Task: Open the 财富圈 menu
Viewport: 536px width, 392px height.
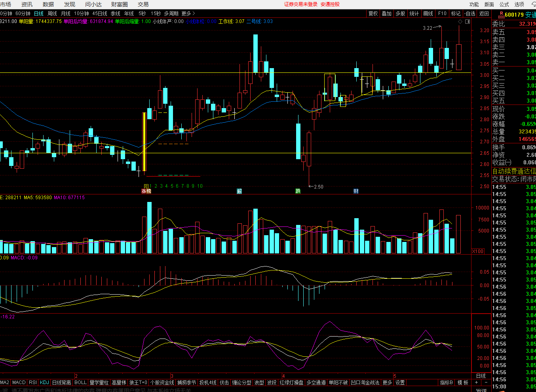Action: 120,4
